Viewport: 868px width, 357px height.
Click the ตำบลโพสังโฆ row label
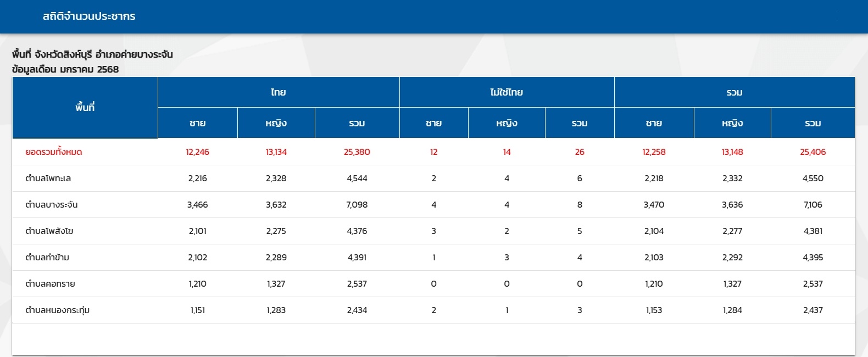coord(49,231)
